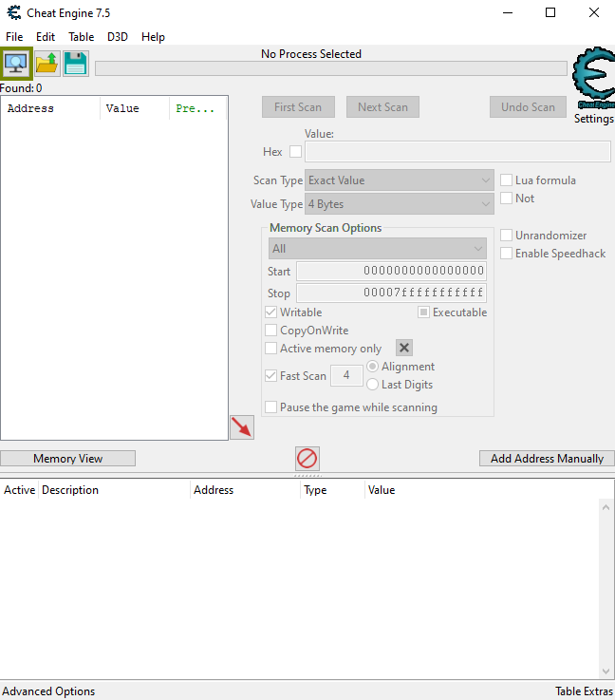Viewport: 615px width, 700px height.
Task: Tick the Not checkbox
Action: point(506,199)
